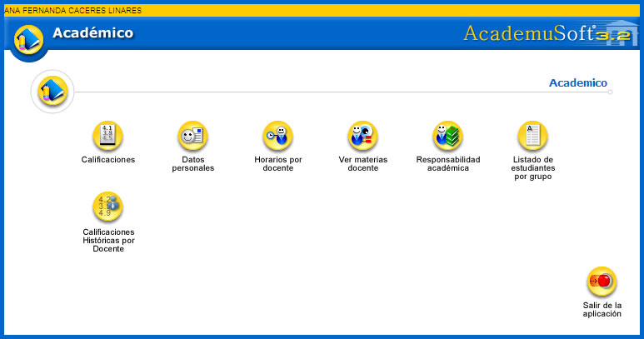Image resolution: width=644 pixels, height=339 pixels.
Task: Click the book icon beside the section line
Action: pyautogui.click(x=52, y=91)
